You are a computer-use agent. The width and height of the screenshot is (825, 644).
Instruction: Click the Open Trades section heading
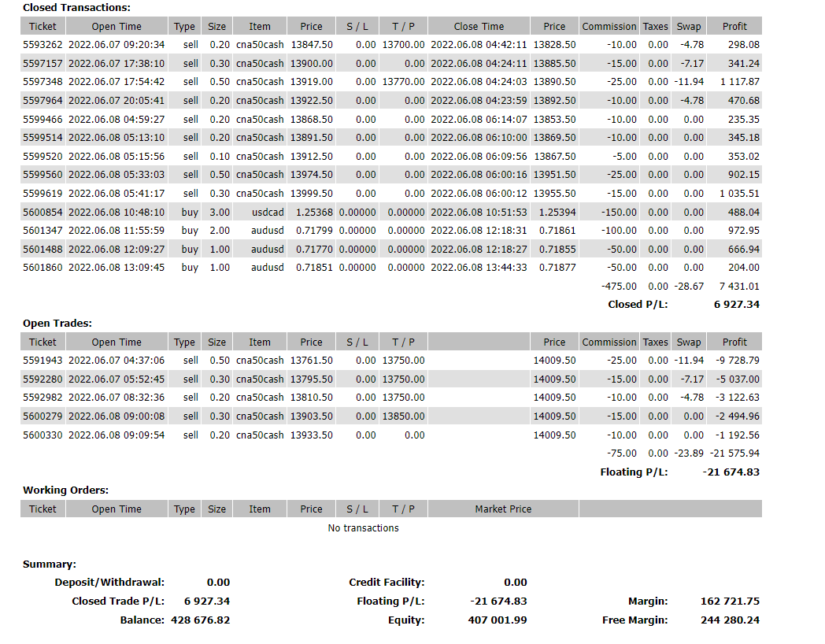coord(57,323)
